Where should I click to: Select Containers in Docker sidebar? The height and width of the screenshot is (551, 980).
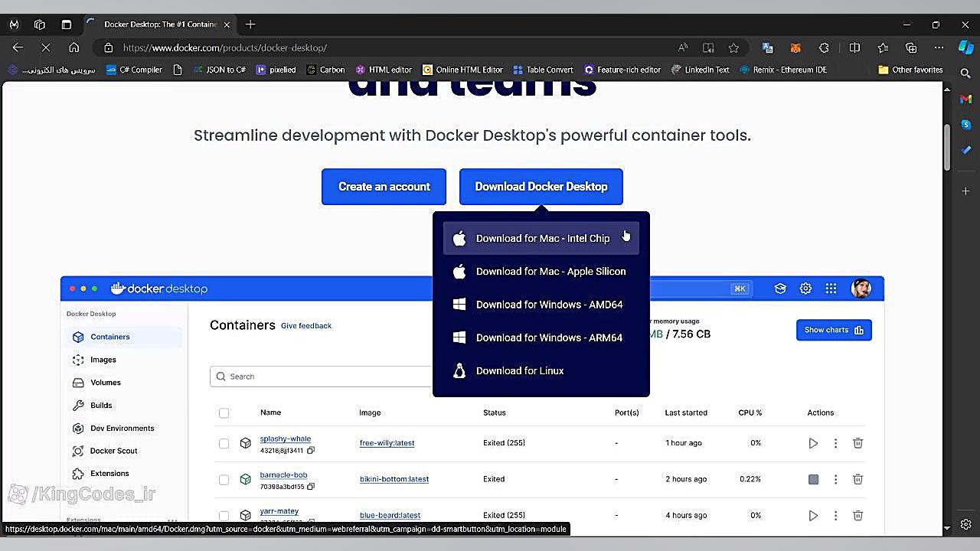point(124,337)
